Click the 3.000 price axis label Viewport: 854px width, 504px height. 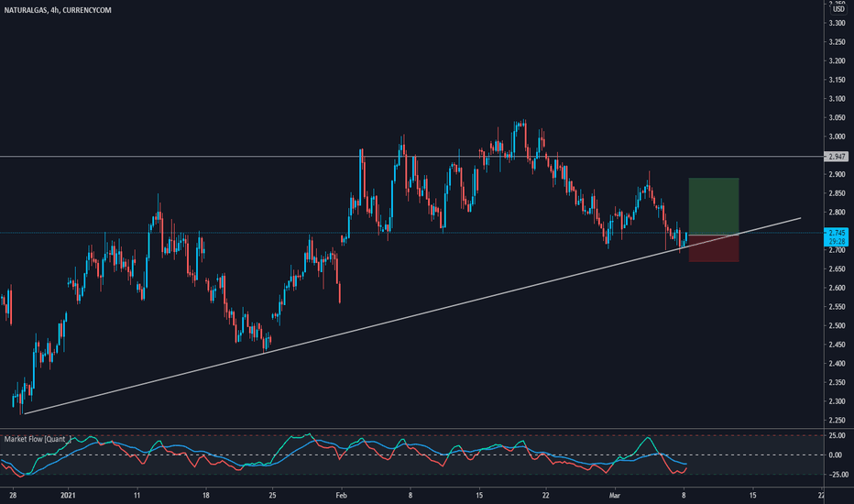[x=838, y=137]
